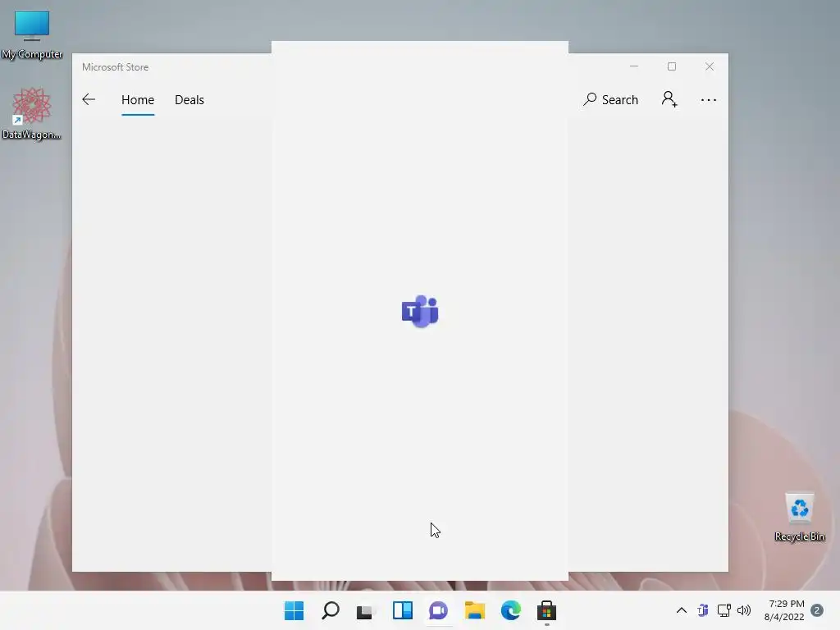Switch to the Deals tab

(189, 99)
